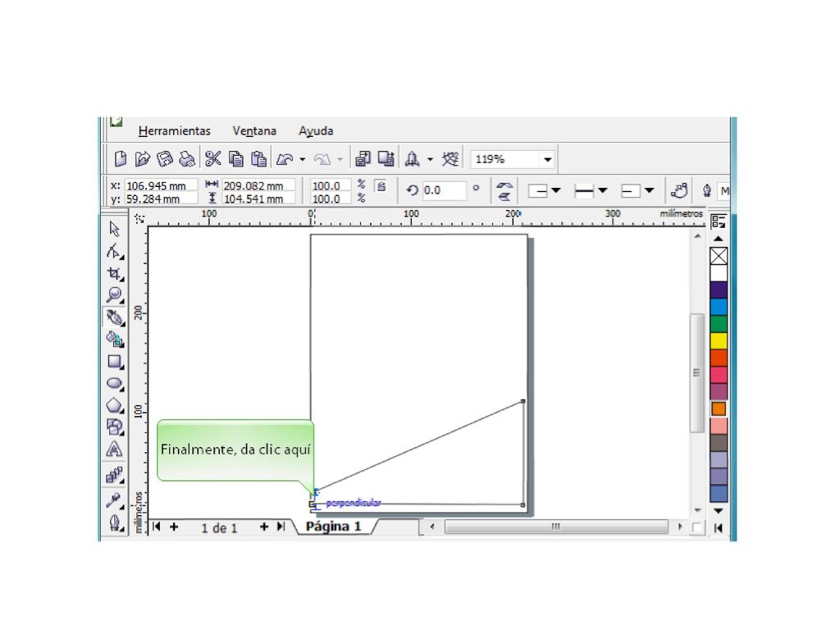This screenshot has height=630, width=840.
Task: Click the vertical scrollbar thumb
Action: [x=697, y=373]
